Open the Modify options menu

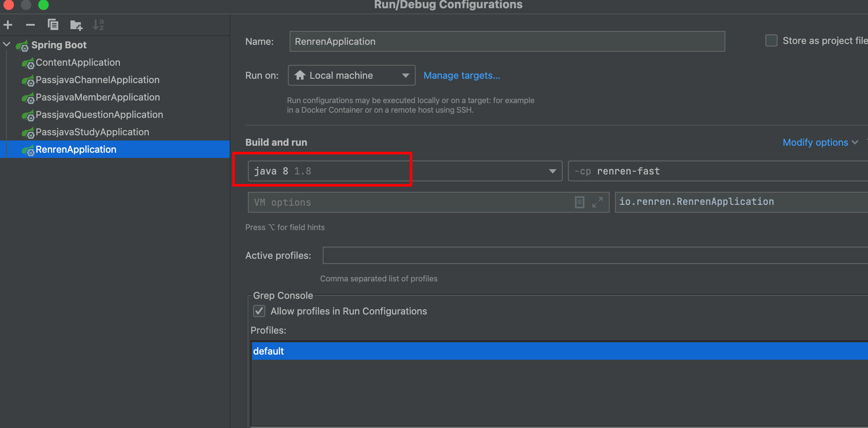coord(820,143)
